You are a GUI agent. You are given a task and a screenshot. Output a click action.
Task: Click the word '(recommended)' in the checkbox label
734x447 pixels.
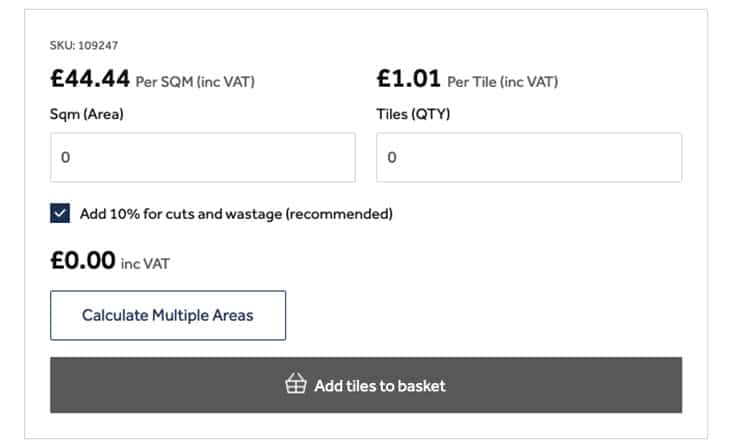(339, 214)
